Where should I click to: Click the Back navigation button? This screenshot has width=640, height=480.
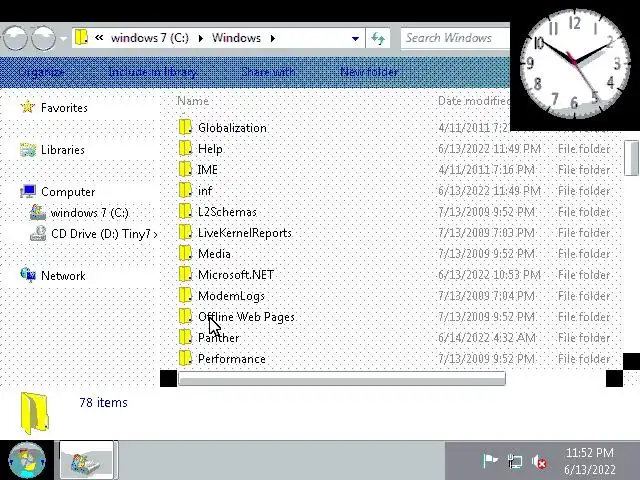pyautogui.click(x=15, y=38)
